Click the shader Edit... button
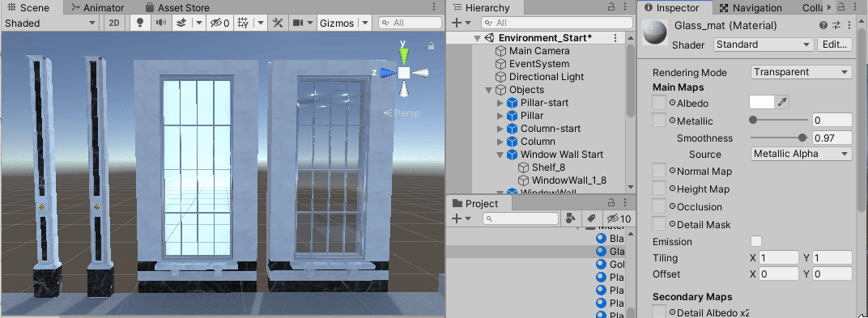Image resolution: width=868 pixels, height=318 pixels. [834, 45]
